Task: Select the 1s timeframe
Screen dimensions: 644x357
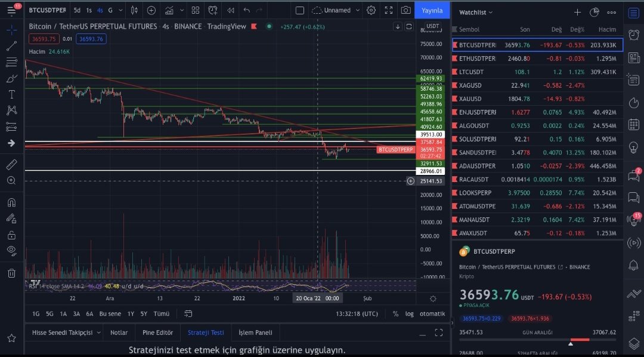Action: [89, 10]
